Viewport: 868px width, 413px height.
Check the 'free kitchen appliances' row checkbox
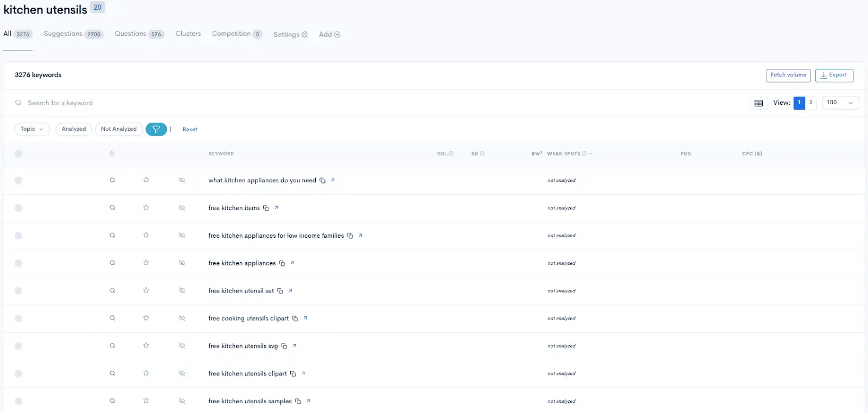(x=18, y=263)
